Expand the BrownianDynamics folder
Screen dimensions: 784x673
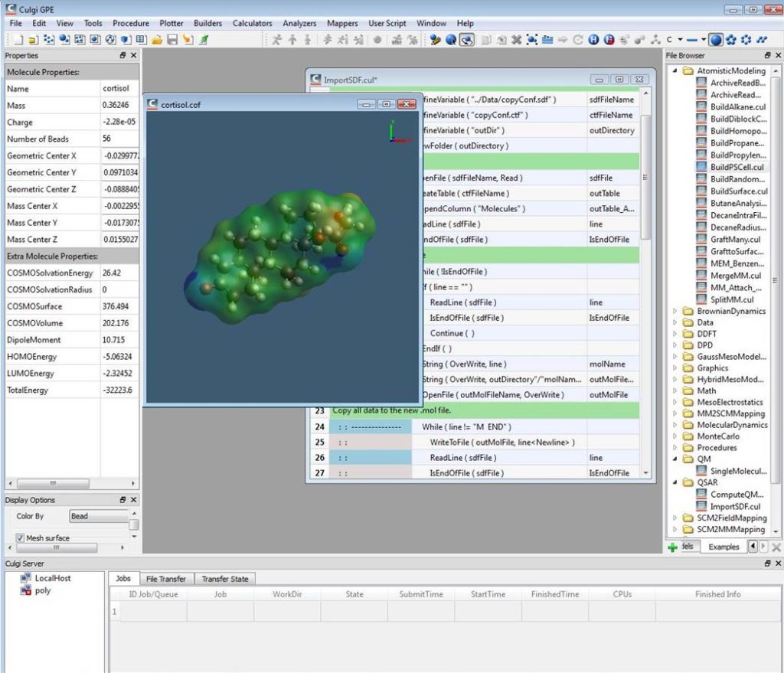[675, 311]
